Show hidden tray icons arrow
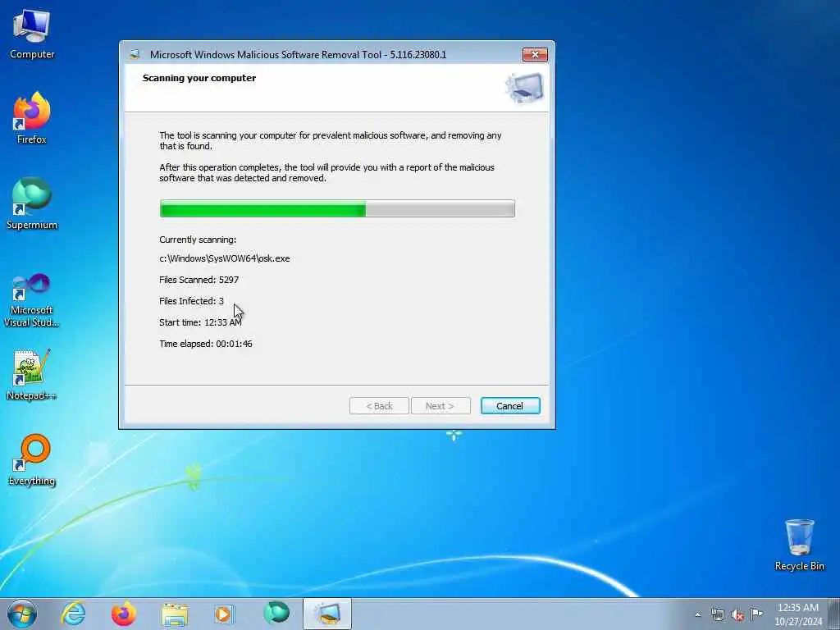840x630 pixels. point(697,614)
